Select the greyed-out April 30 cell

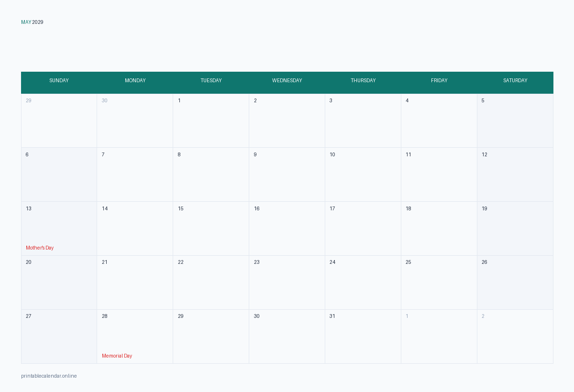point(135,120)
